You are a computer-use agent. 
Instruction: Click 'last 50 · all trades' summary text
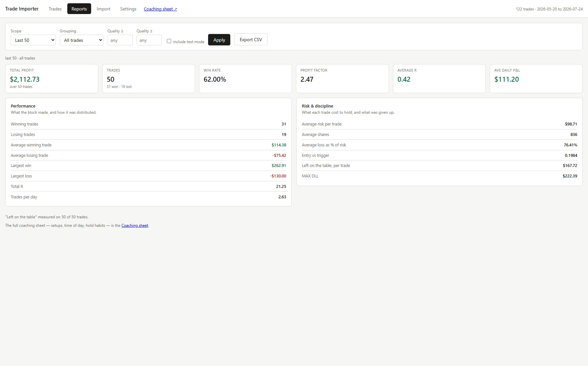click(20, 58)
